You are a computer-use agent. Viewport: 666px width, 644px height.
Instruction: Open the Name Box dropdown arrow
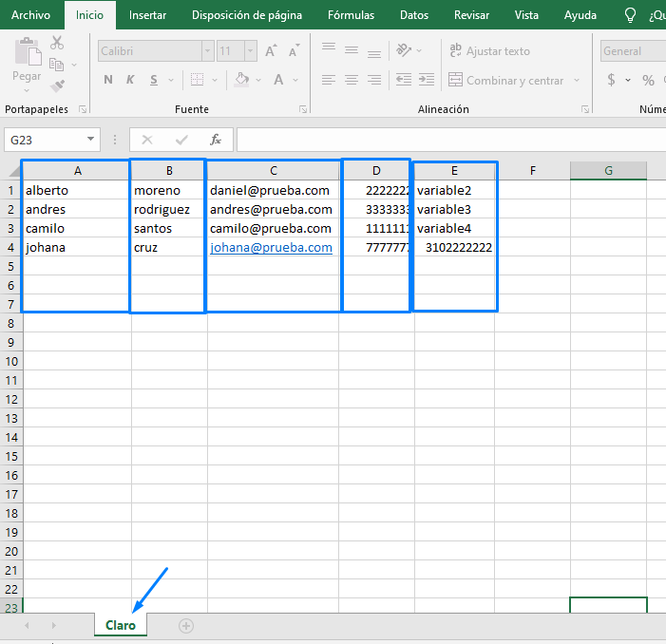tap(91, 140)
